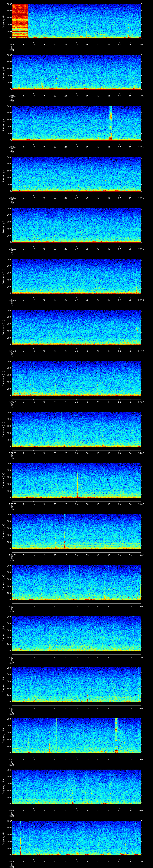Select the spectrogram panel starting at 12:14:00
The image size is (153, 868).
(x=76, y=21)
